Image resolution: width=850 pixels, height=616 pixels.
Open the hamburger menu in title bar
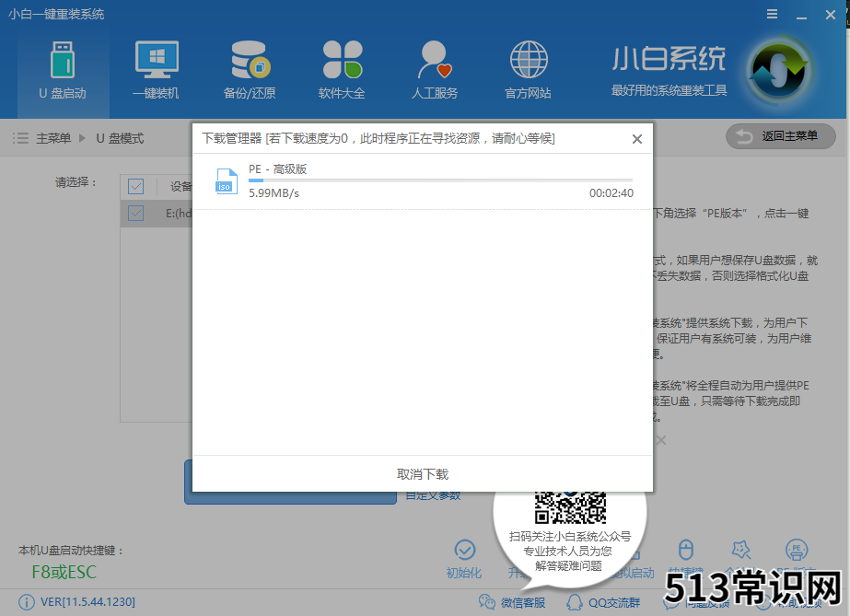[x=772, y=15]
